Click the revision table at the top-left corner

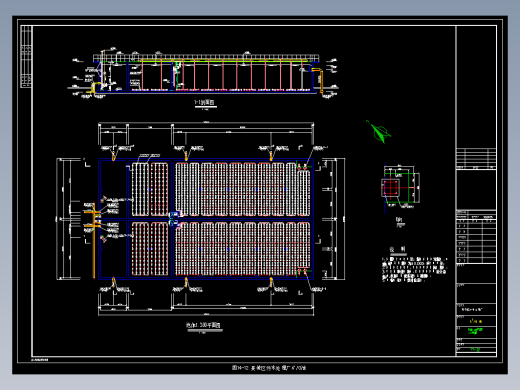click(x=26, y=57)
